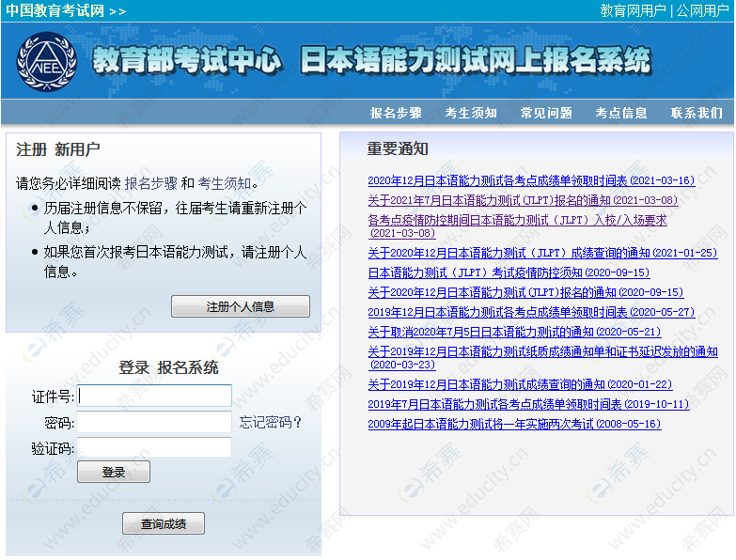Click the NEEA logo emblem
This screenshot has width=736, height=560.
[x=46, y=61]
